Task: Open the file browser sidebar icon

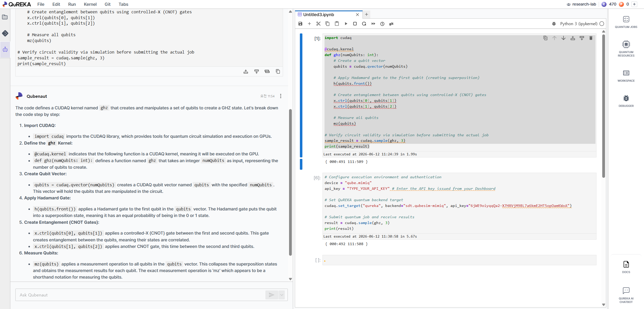Action: point(5,17)
